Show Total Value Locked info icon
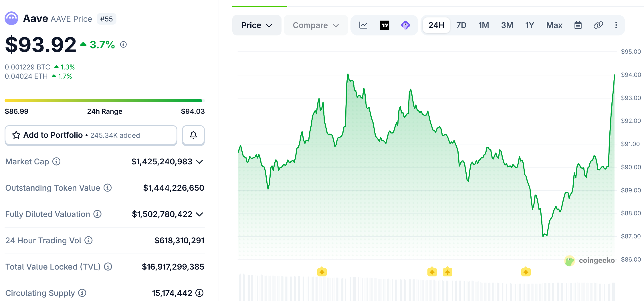Viewport: 644px width, 301px height. pyautogui.click(x=108, y=267)
